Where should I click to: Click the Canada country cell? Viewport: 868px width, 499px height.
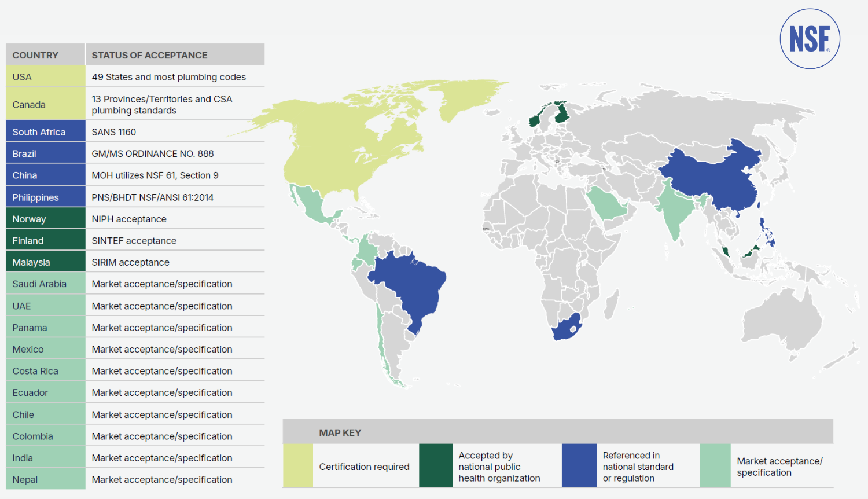pyautogui.click(x=46, y=105)
